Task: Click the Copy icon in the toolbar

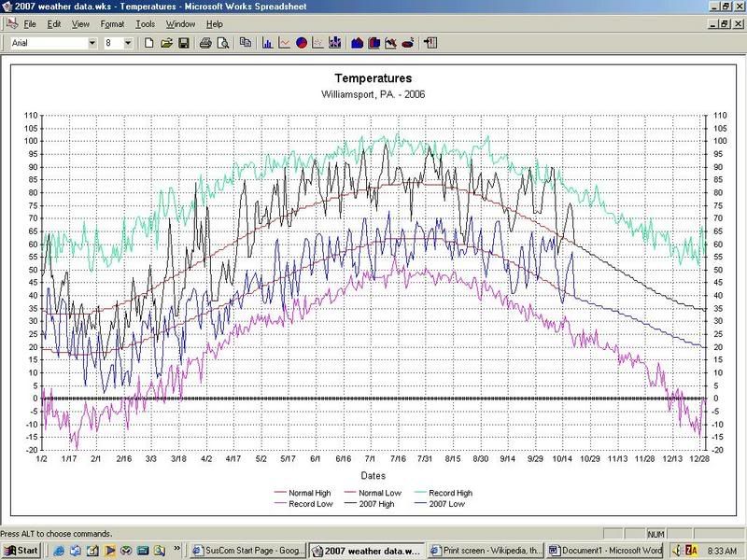Action: (x=246, y=43)
